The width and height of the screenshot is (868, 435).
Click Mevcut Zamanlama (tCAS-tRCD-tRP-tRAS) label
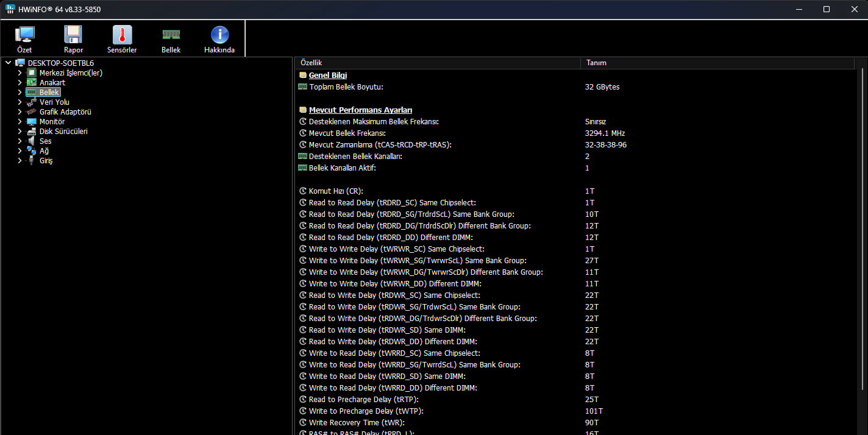click(x=380, y=145)
